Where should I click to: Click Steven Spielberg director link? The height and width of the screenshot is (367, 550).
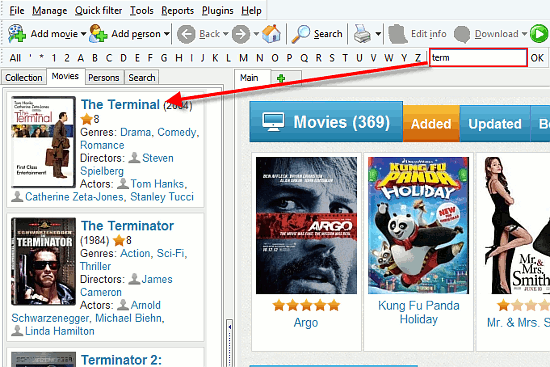point(127,164)
